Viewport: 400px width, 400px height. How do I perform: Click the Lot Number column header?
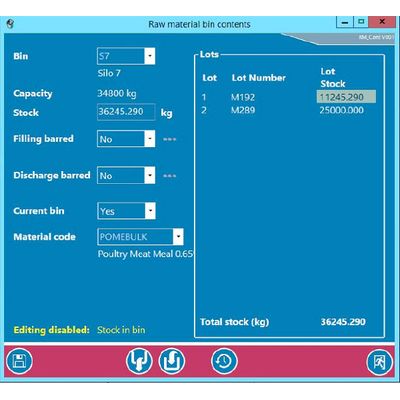click(x=259, y=78)
